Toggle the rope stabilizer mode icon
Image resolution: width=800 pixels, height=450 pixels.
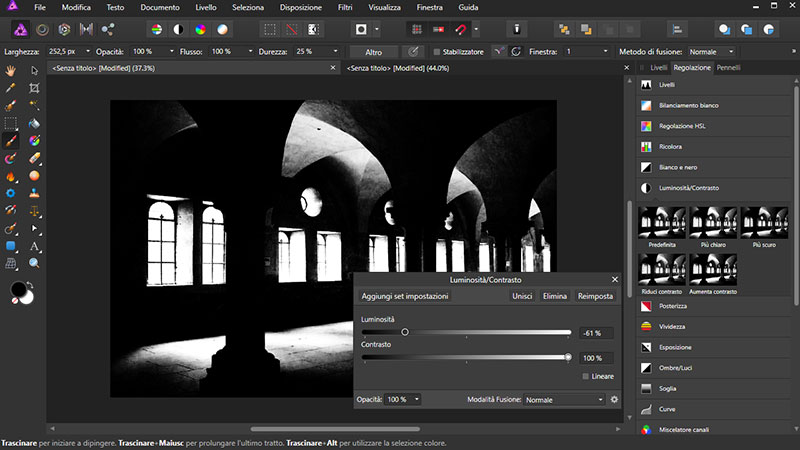498,52
